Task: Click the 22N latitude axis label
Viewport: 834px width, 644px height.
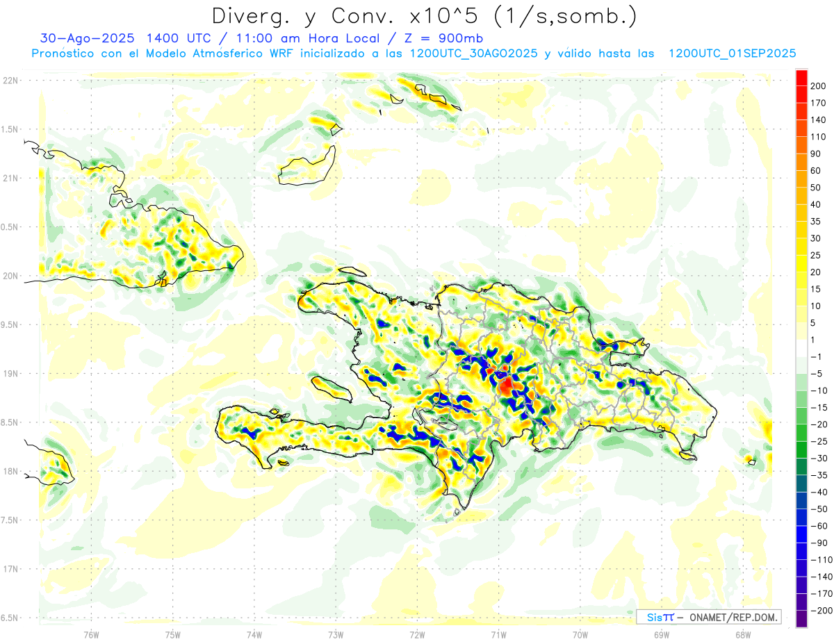Action: pos(10,81)
